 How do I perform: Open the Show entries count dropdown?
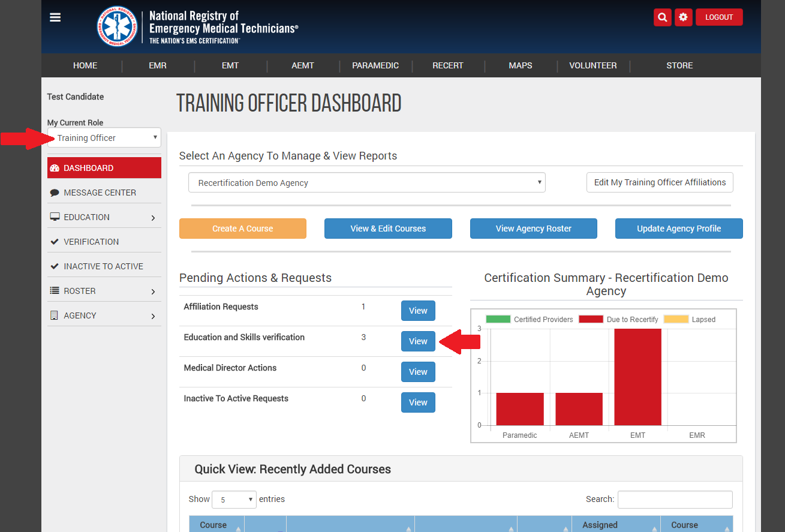[x=234, y=499]
